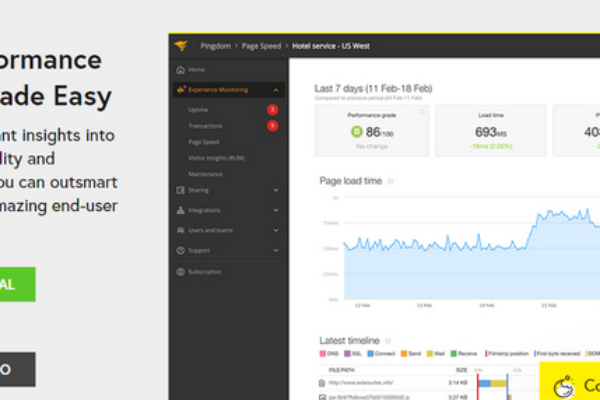The height and width of the screenshot is (400, 600).
Task: Click the green trial button on left
Action: pos(18,284)
